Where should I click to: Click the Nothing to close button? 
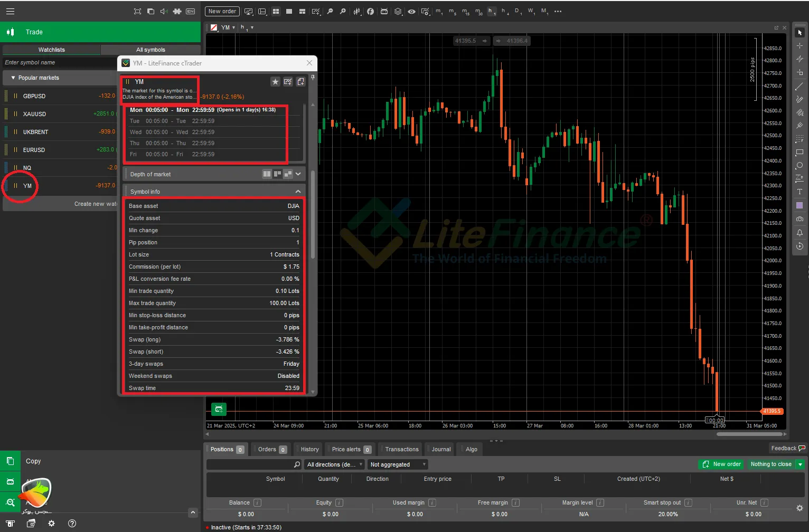[773, 464]
